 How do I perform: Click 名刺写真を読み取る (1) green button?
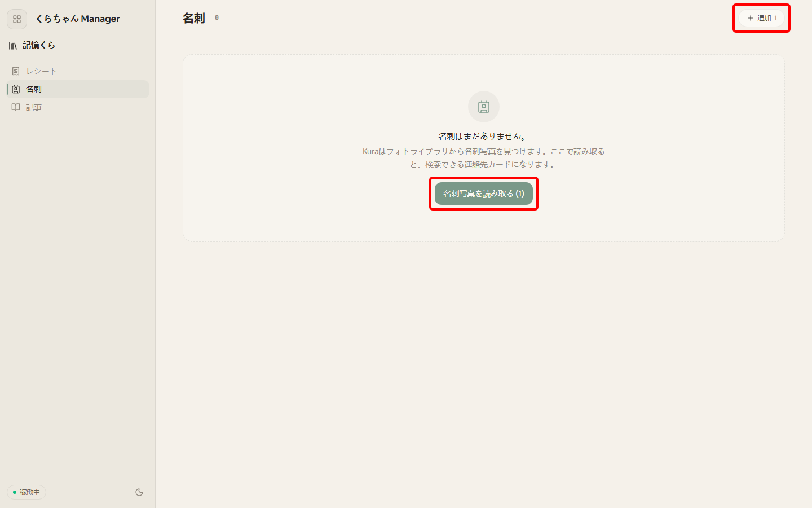[484, 194]
